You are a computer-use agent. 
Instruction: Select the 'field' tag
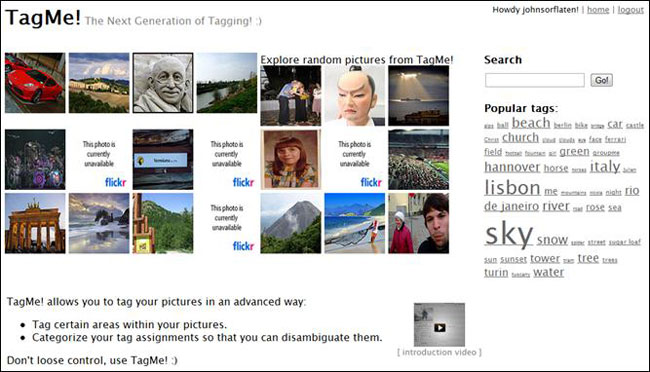tap(493, 152)
